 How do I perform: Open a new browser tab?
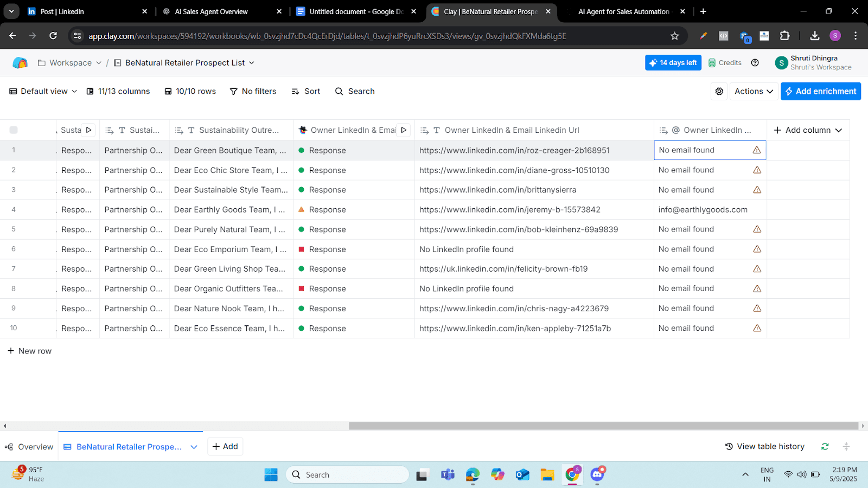(703, 11)
